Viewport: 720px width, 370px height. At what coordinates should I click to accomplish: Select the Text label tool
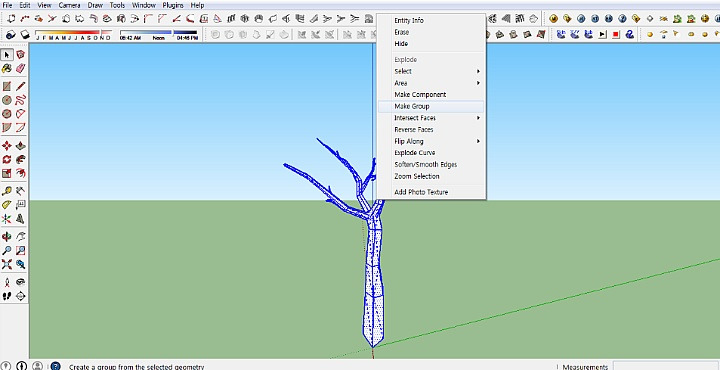pyautogui.click(x=21, y=205)
